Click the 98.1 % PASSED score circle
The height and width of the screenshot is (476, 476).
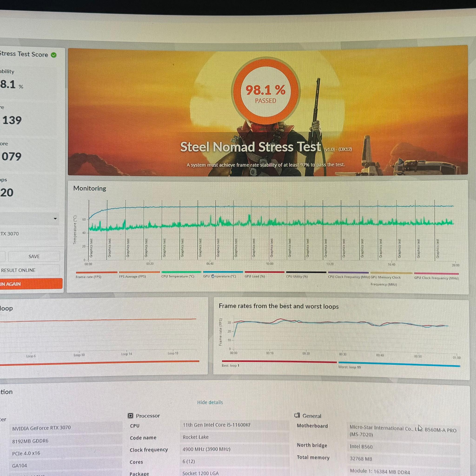coord(266,91)
